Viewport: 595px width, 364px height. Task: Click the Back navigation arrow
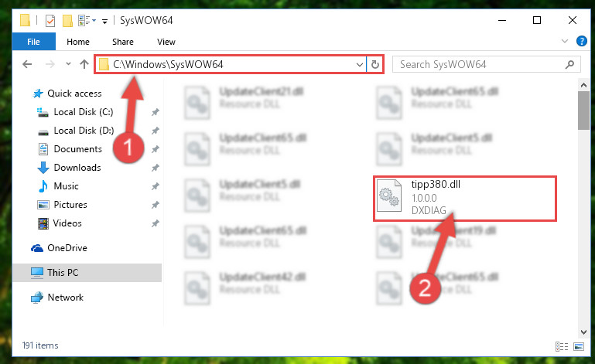tap(27, 64)
